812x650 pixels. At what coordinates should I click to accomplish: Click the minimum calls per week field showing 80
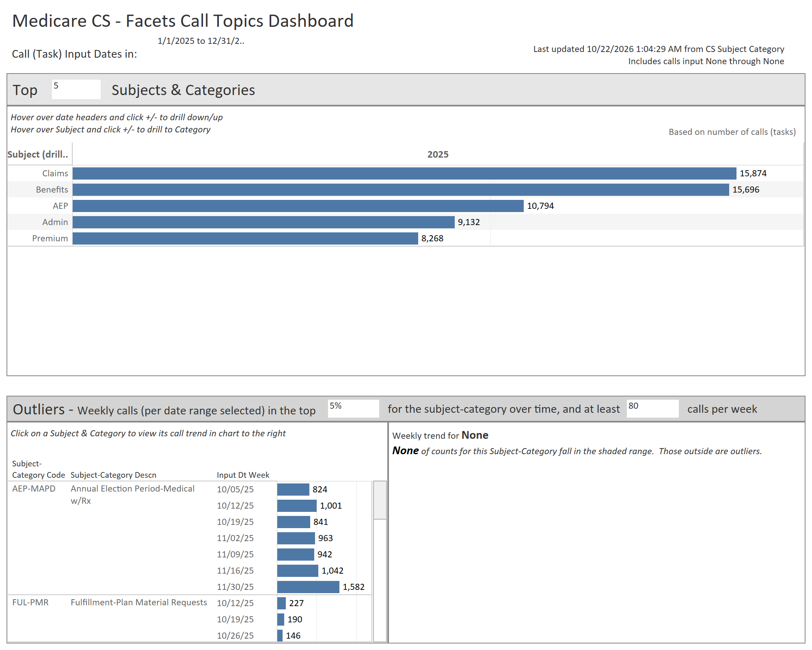click(x=652, y=409)
